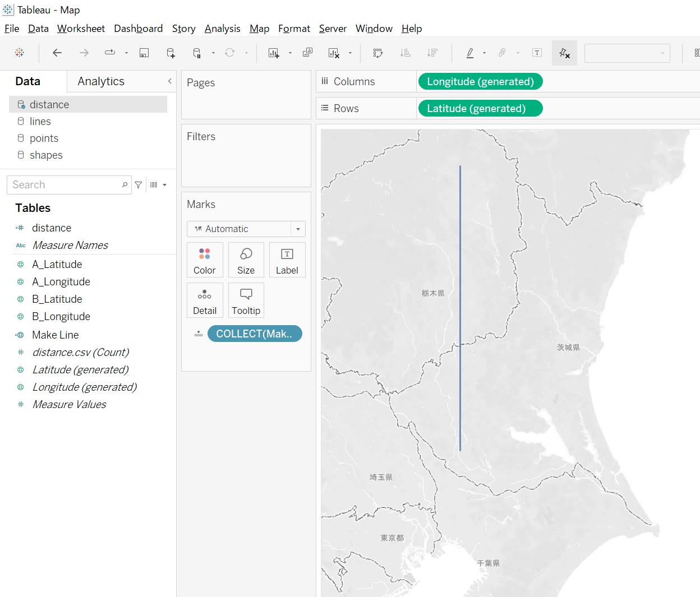700x597 pixels.
Task: Collapse the Data pane with the chevron
Action: pyautogui.click(x=169, y=81)
